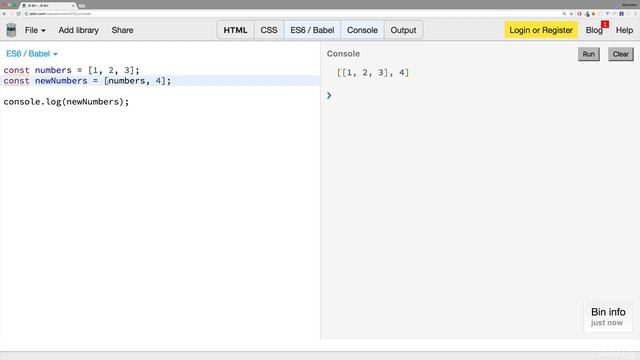
Task: Click the zoom magnifier icon in address bar
Action: (x=564, y=14)
